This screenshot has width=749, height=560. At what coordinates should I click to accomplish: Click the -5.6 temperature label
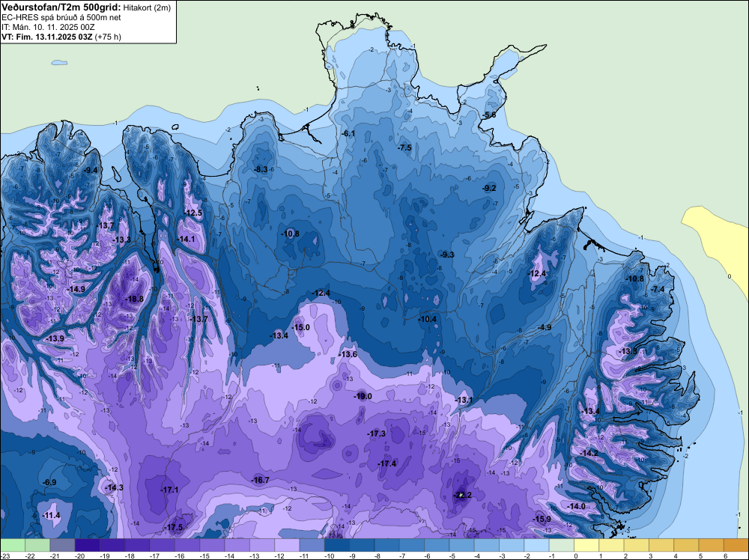[488, 115]
